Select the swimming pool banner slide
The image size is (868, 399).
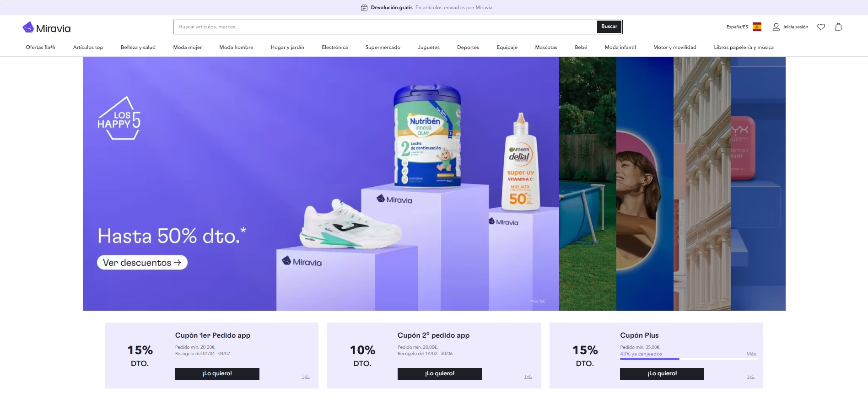coord(588,183)
